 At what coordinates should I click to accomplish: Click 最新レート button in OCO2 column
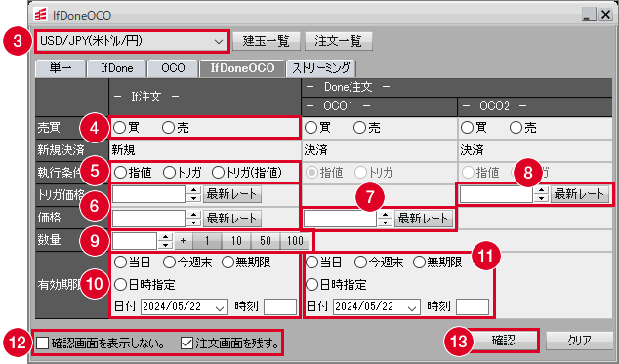[580, 194]
